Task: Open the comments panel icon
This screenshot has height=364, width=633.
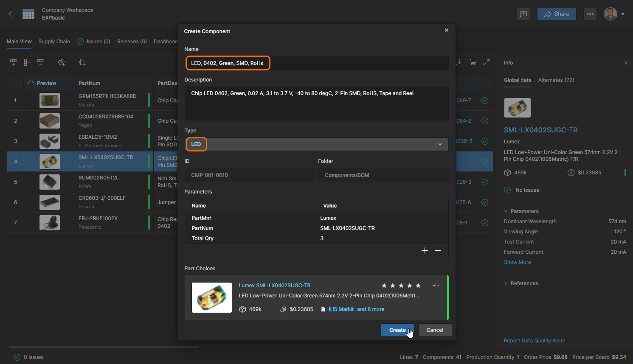Action: (523, 14)
